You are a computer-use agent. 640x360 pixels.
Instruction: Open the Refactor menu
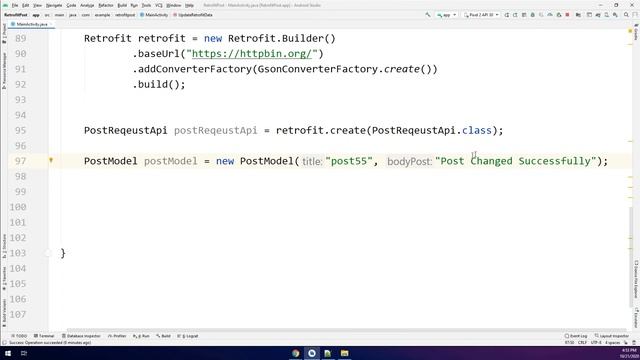[106, 5]
